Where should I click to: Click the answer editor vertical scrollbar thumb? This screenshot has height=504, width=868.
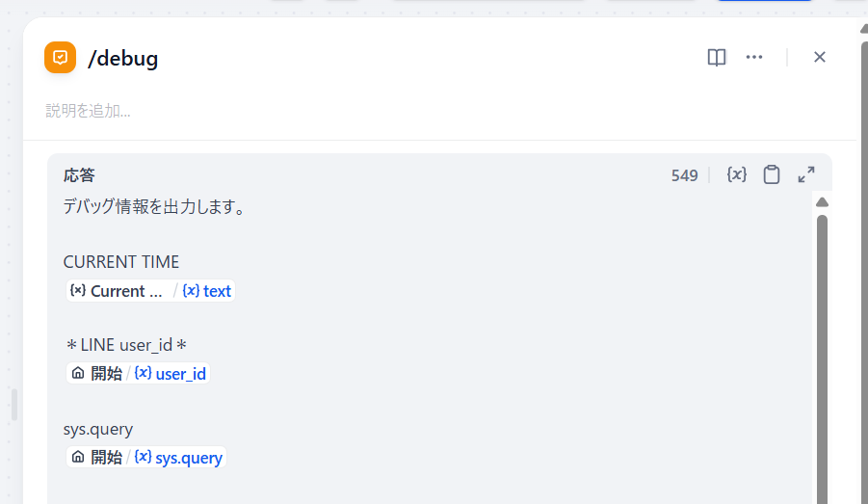(x=823, y=357)
